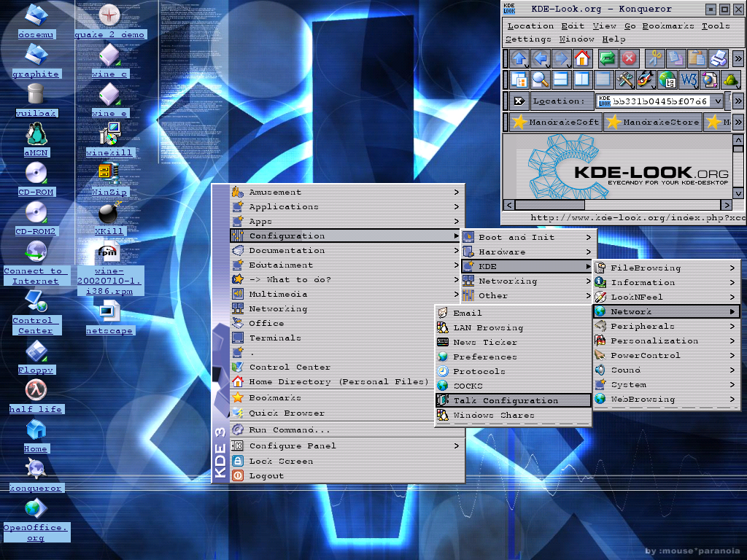The image size is (747, 560).
Task: Open the WinZip desktop icon
Action: (x=109, y=179)
